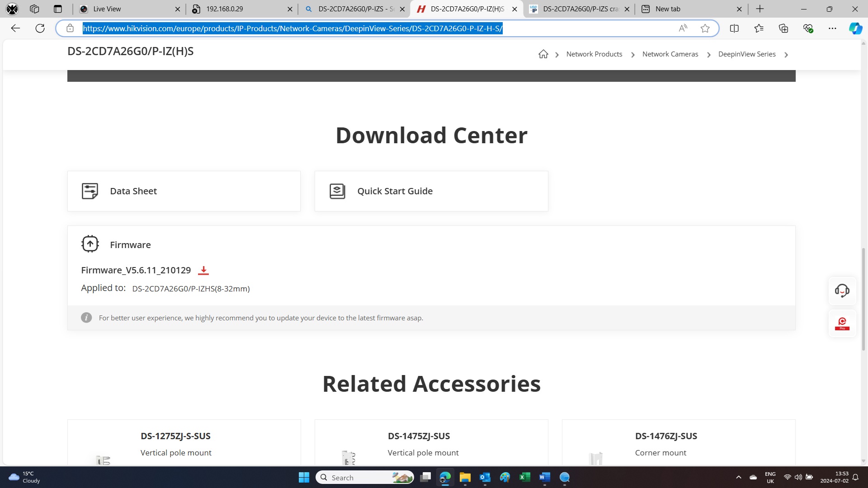Click the home breadcrumb icon

[x=543, y=54]
